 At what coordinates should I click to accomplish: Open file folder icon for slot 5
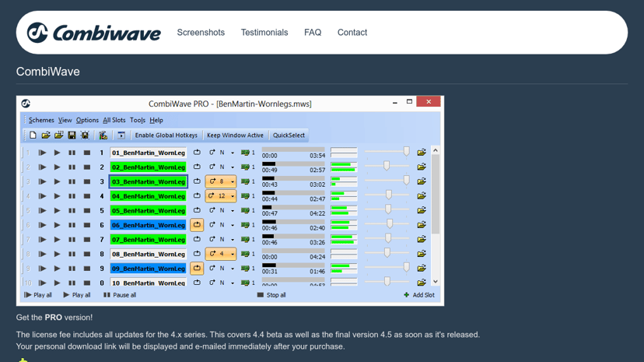(x=422, y=210)
